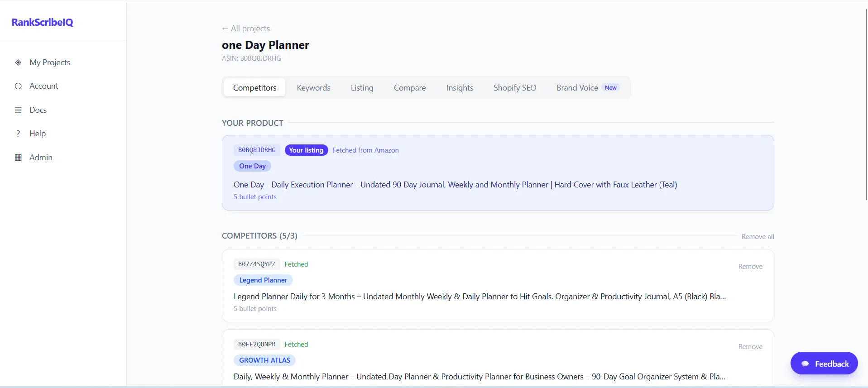
Task: Open the Compare tab
Action: tap(410, 88)
